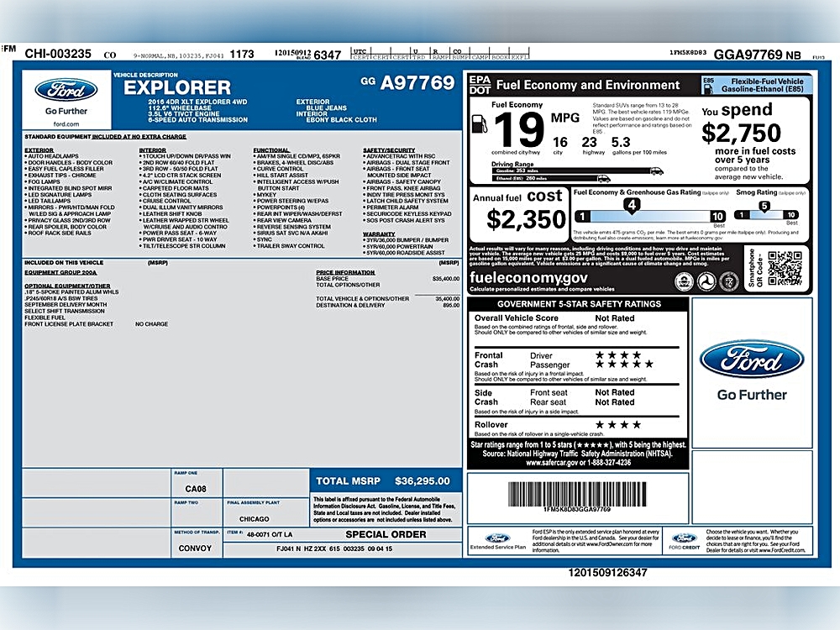Viewport: 840px width, 630px height.
Task: Click the EPA DOT emblem
Action: point(480,85)
